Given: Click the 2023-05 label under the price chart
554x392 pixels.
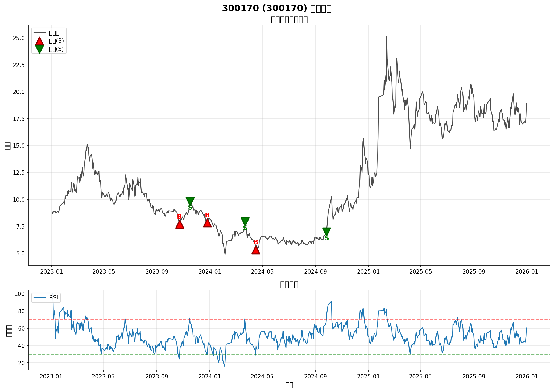Looking at the screenshot, I should tap(104, 272).
